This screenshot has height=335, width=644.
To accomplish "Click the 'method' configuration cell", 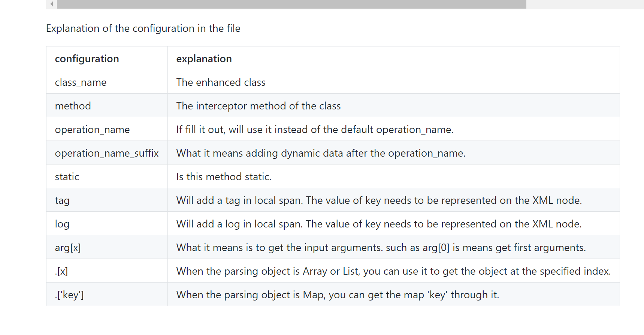I will coord(107,106).
